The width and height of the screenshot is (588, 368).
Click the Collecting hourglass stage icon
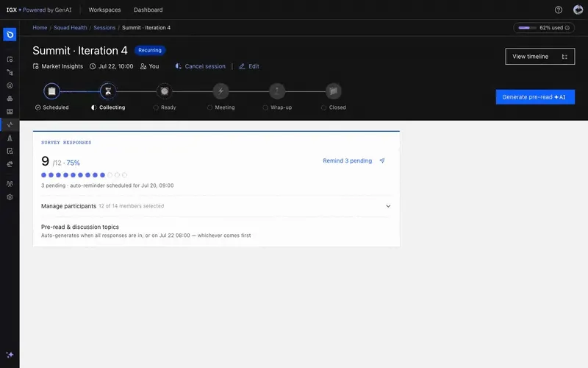click(x=108, y=91)
